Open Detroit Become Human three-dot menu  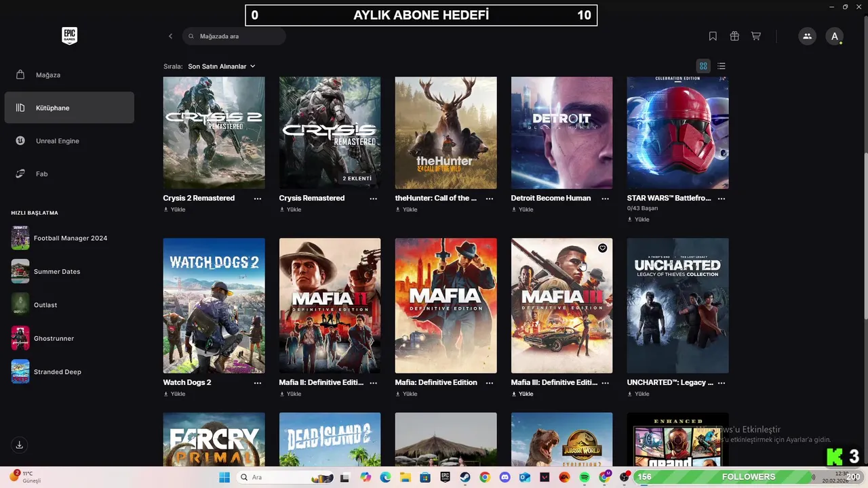[x=606, y=199]
